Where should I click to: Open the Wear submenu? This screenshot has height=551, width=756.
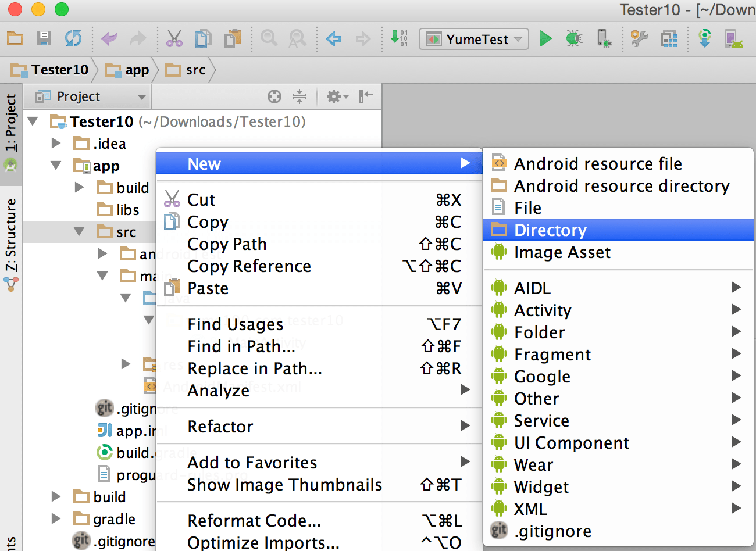tap(618, 465)
